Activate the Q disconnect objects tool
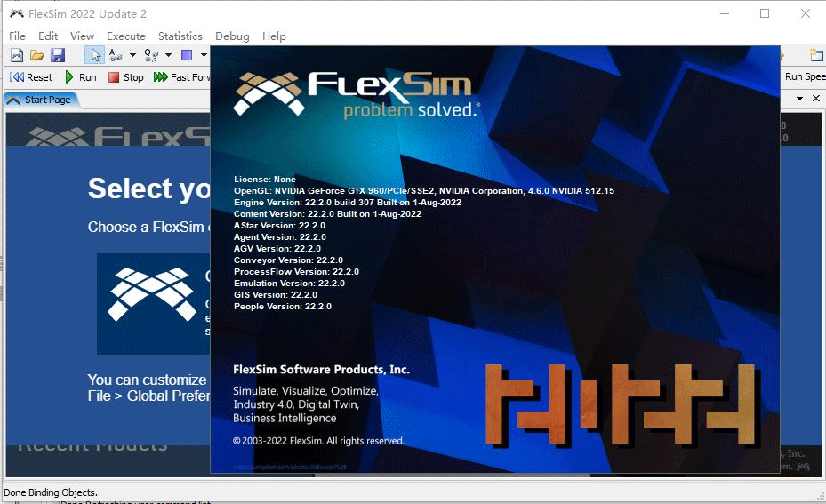The image size is (826, 504). [151, 55]
